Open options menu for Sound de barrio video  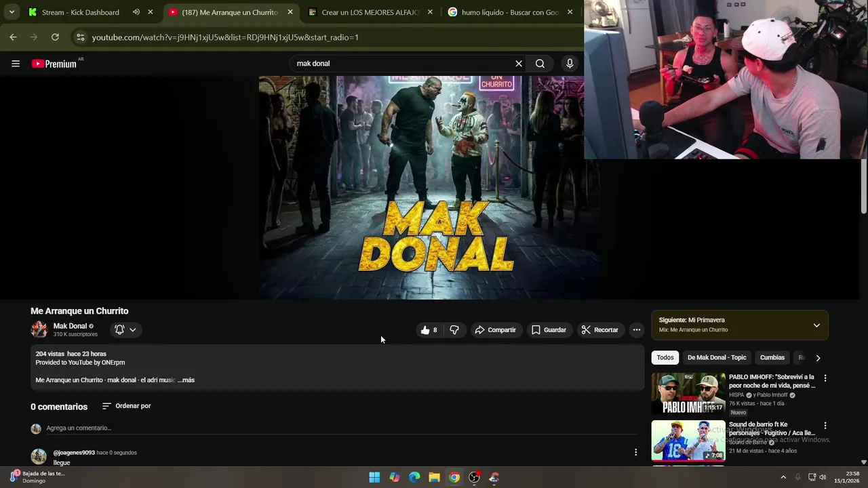pos(825,426)
